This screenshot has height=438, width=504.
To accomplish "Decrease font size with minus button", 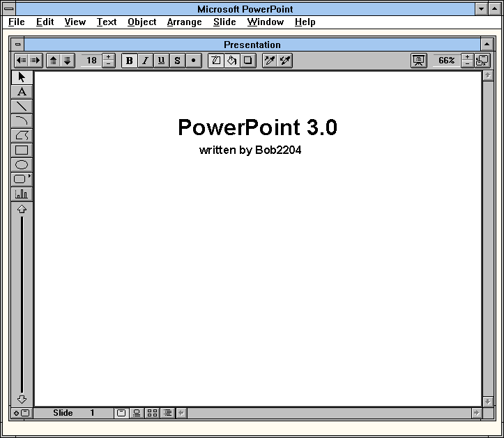I will point(108,63).
